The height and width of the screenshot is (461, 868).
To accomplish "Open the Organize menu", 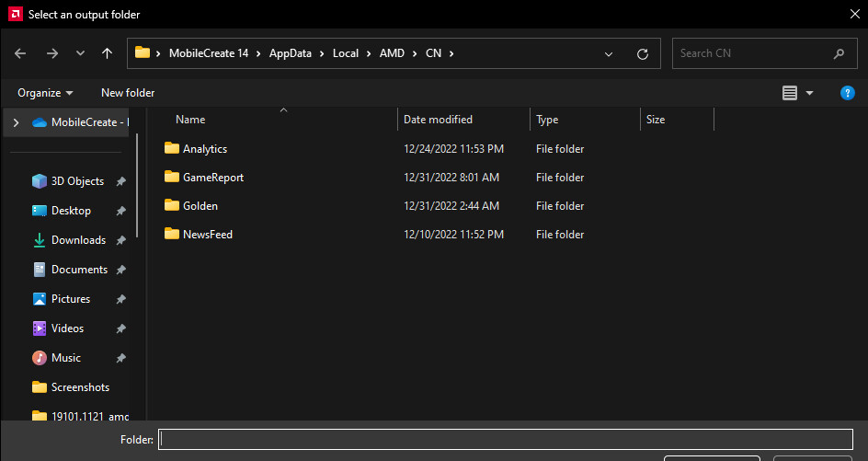I will [45, 93].
